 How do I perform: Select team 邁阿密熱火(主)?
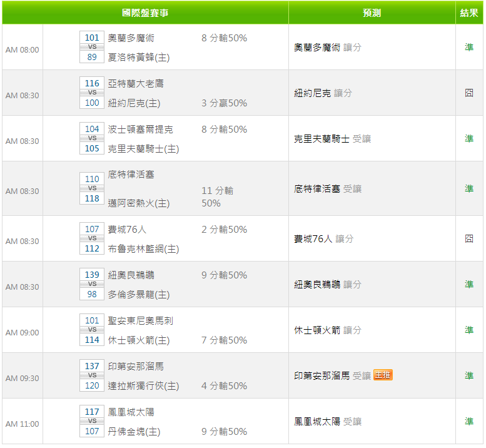(139, 203)
